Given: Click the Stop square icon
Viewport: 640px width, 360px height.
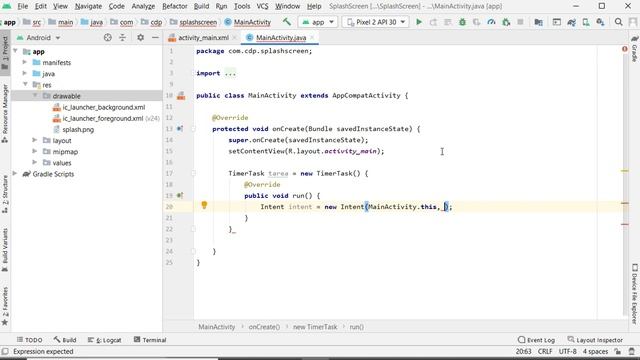Looking at the screenshot, I should pos(520,22).
